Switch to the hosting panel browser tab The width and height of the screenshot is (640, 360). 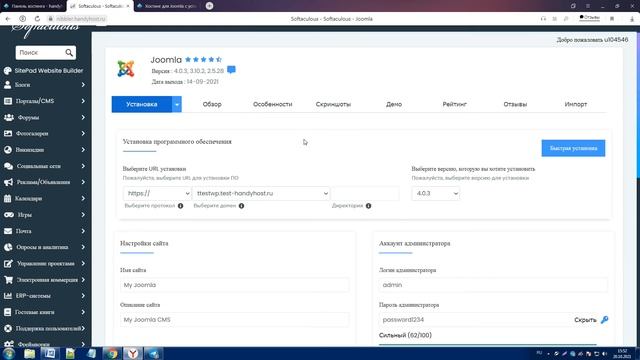[33, 6]
